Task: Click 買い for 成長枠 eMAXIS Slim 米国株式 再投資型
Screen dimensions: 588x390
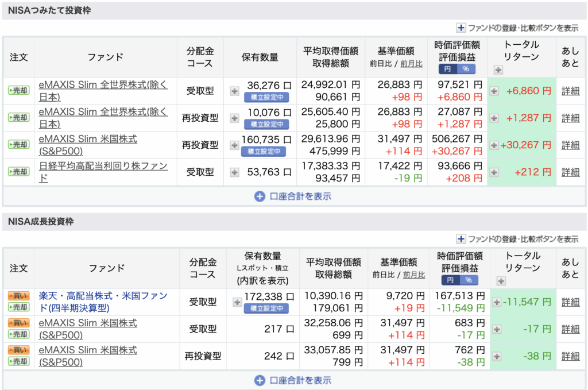Action: click(19, 350)
